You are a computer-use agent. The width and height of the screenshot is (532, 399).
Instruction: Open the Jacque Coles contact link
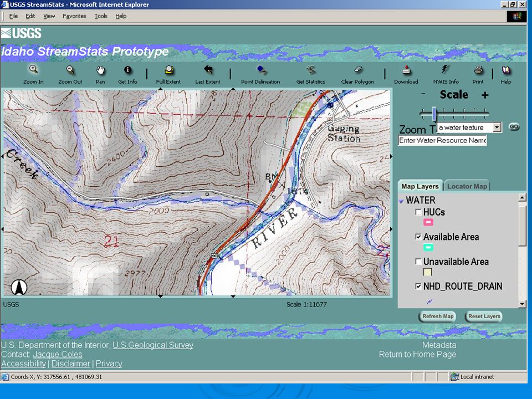point(58,355)
